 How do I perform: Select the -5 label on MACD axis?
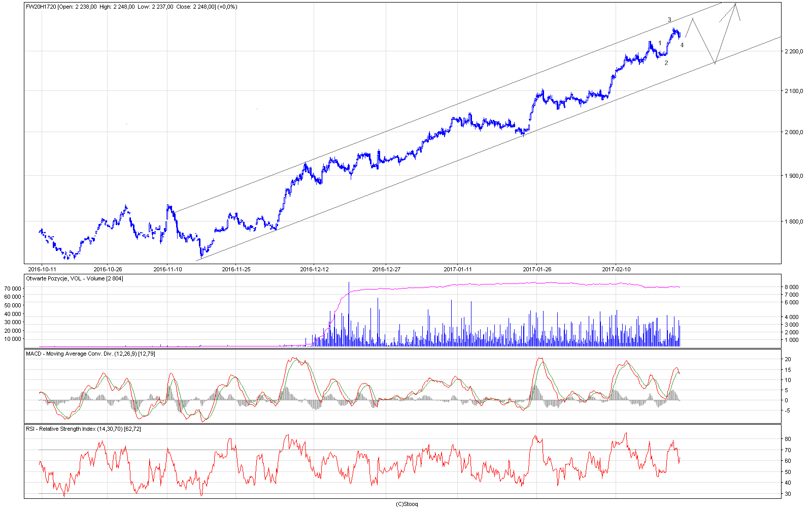point(788,411)
